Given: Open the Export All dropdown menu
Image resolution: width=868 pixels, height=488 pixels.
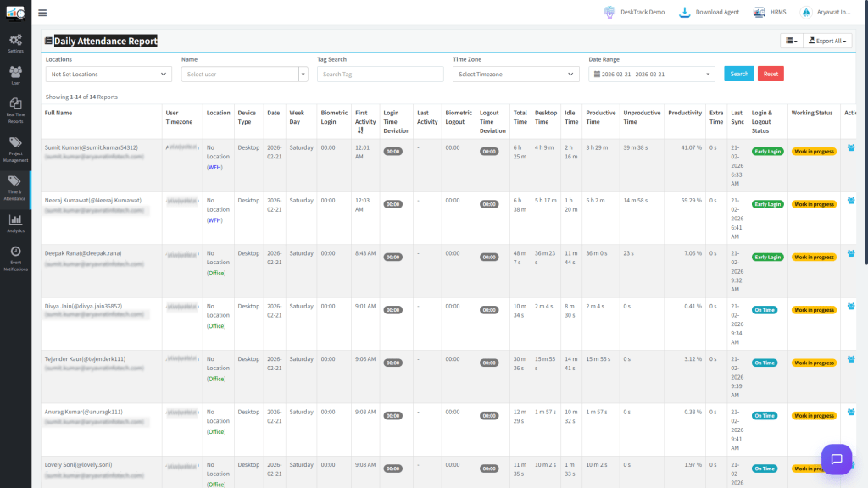Looking at the screenshot, I should coord(826,40).
